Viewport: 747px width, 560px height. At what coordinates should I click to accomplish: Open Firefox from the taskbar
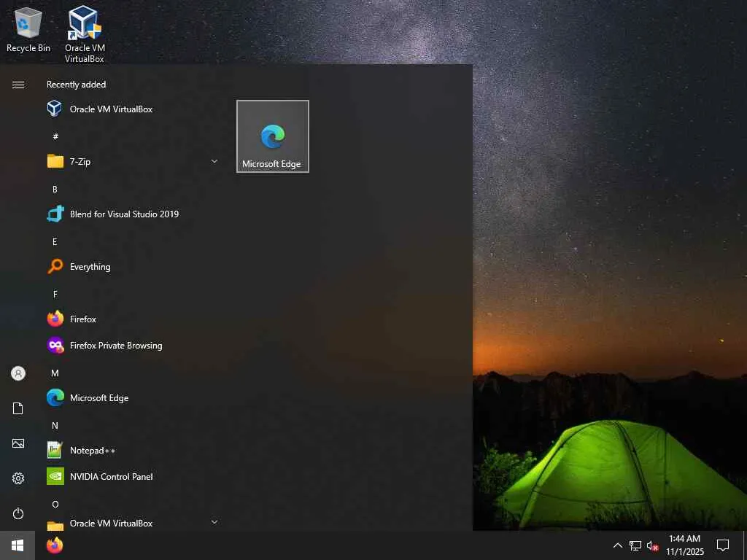pyautogui.click(x=55, y=545)
